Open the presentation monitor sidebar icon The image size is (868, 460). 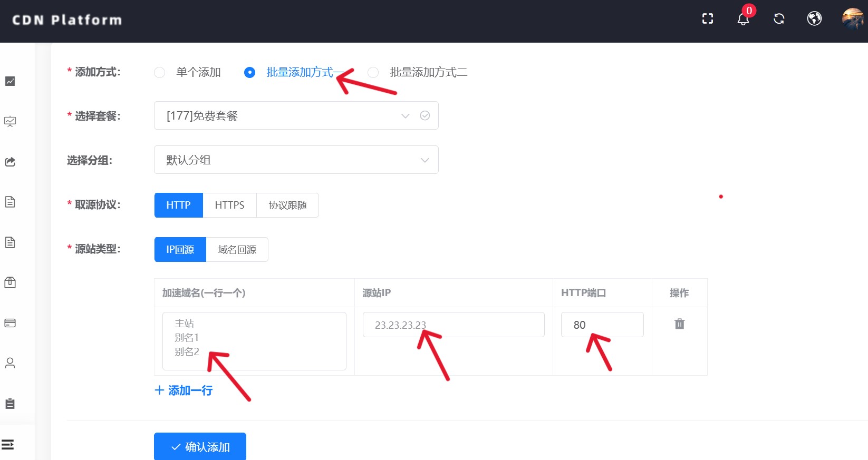click(x=10, y=122)
